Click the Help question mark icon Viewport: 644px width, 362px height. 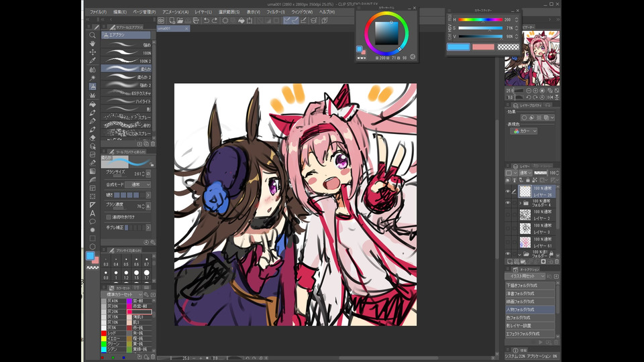(325, 20)
